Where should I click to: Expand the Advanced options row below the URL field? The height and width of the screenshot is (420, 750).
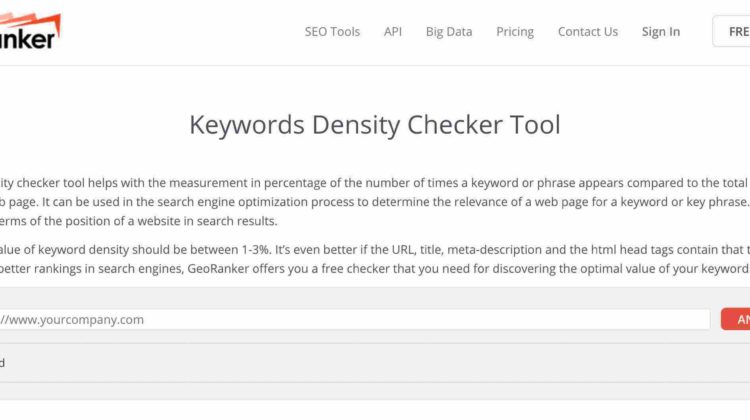(100, 363)
